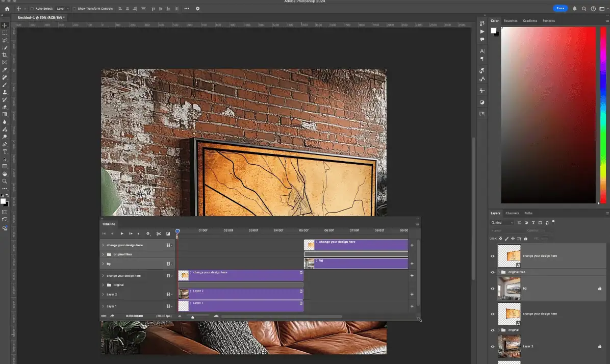The image size is (610, 364).
Task: Expand the Layer 2 track in timeline
Action: pyautogui.click(x=103, y=294)
